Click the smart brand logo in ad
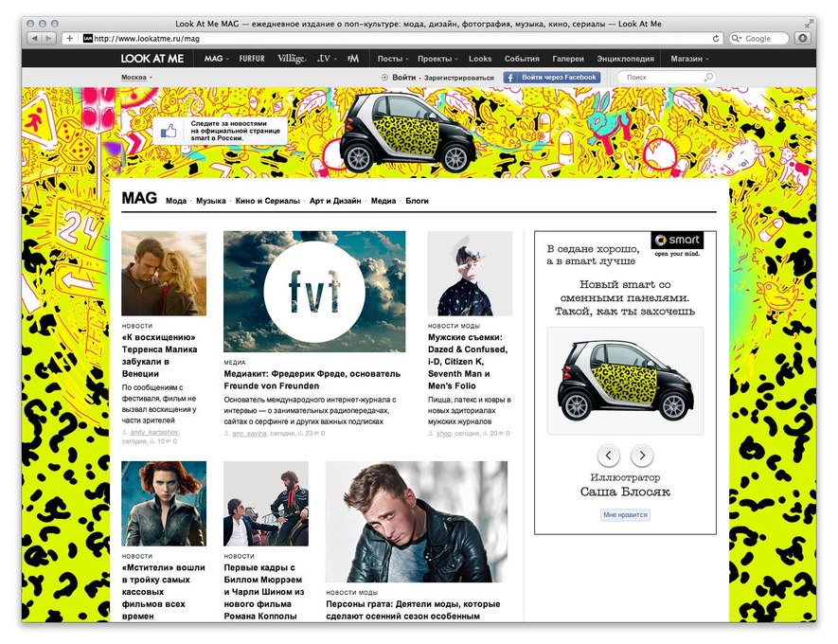838x644 pixels. pos(677,243)
